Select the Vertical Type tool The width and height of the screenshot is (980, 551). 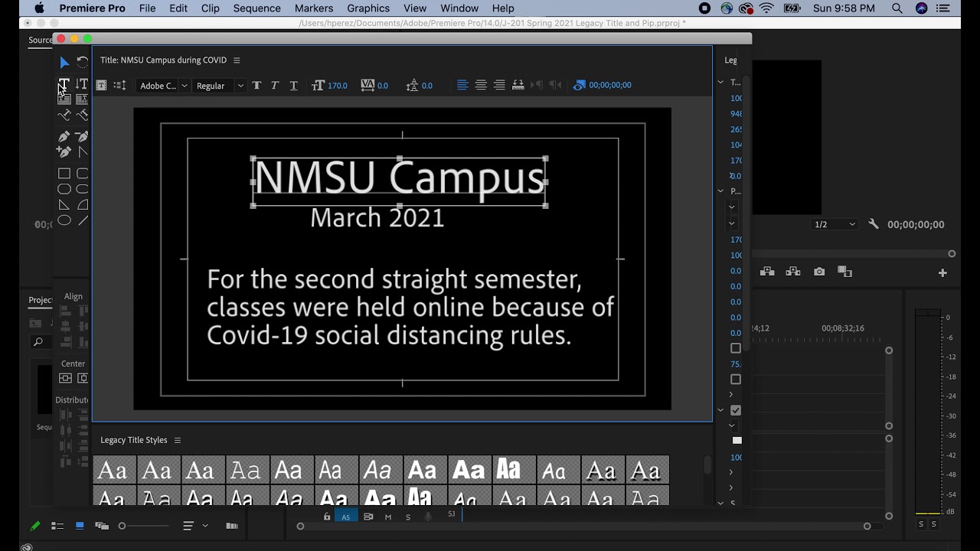coord(82,83)
